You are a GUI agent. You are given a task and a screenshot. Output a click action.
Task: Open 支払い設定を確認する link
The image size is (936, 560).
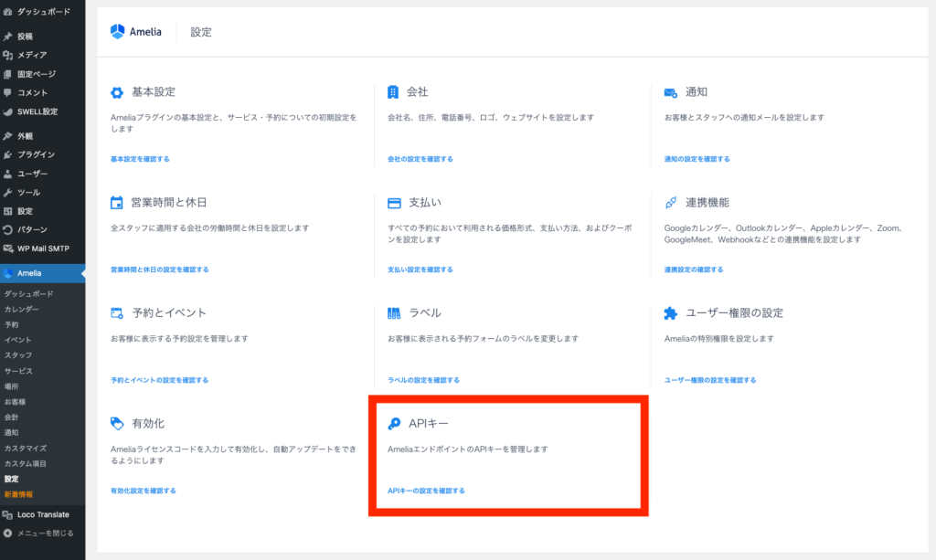[420, 269]
